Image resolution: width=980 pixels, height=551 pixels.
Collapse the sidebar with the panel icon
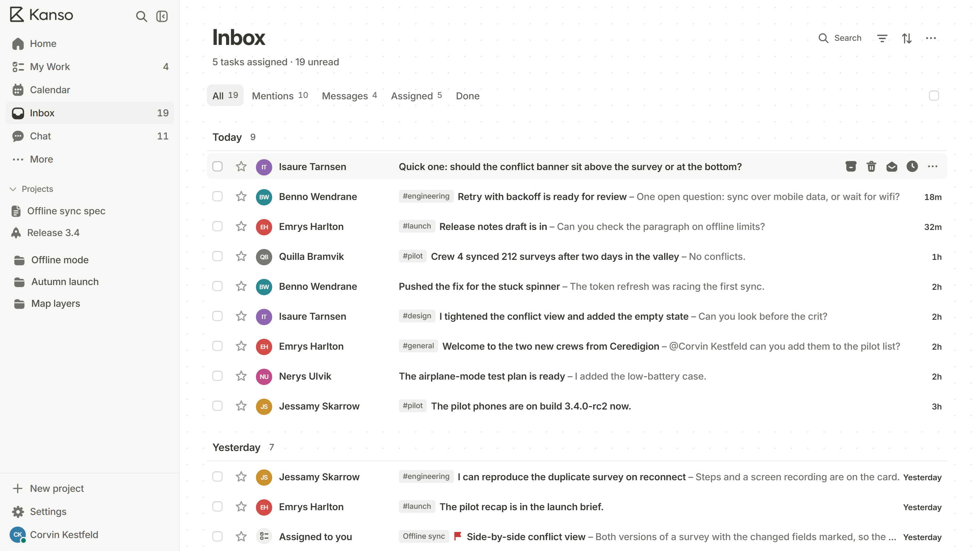[162, 16]
